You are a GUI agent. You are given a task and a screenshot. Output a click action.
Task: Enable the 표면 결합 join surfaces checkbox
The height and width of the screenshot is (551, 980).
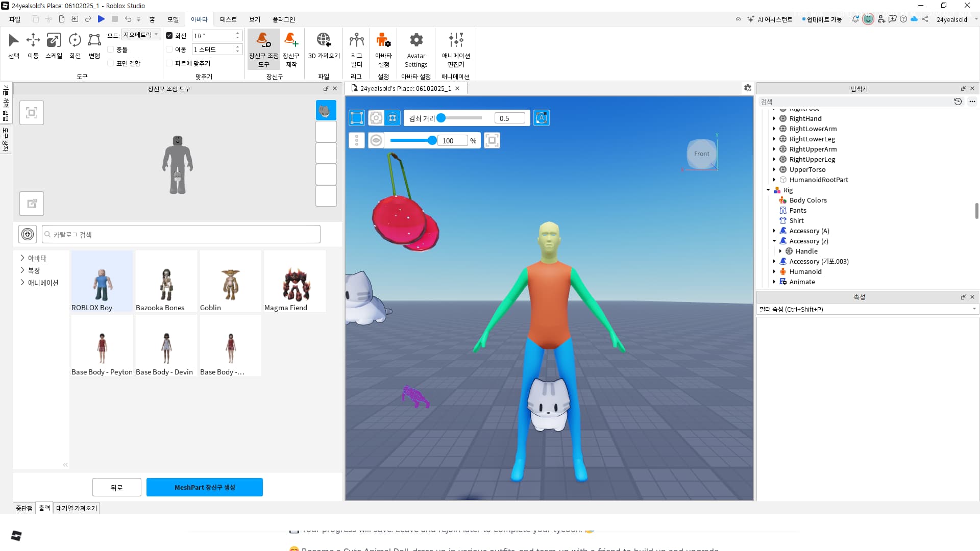tap(111, 63)
